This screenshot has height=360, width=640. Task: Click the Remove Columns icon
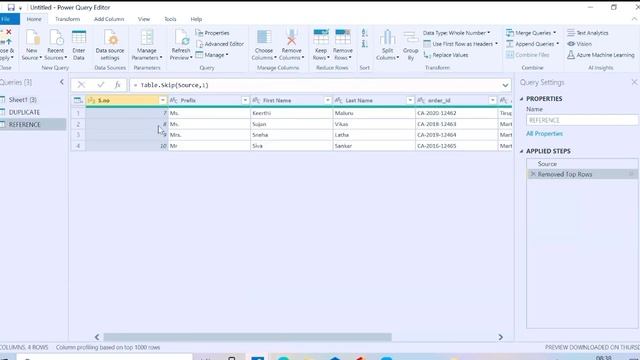pos(291,37)
